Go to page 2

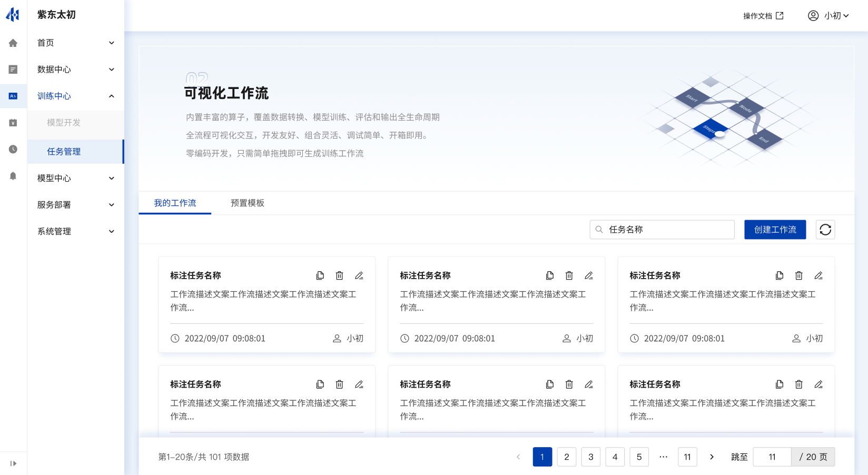click(x=567, y=457)
